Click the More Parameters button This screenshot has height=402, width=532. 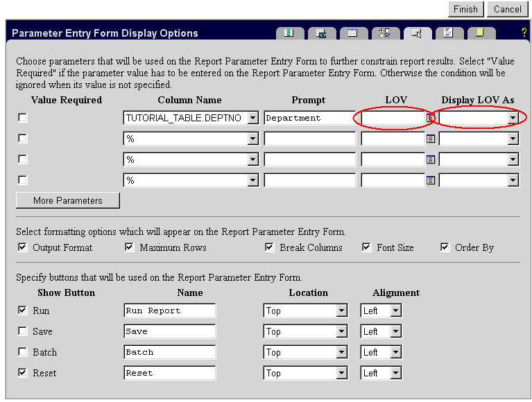[67, 201]
